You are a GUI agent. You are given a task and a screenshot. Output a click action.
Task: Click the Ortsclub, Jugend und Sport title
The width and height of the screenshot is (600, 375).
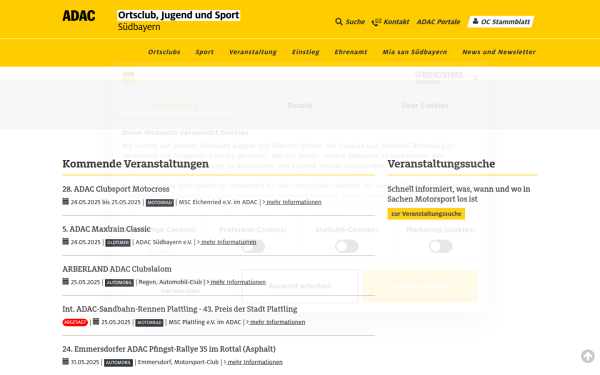pos(178,15)
